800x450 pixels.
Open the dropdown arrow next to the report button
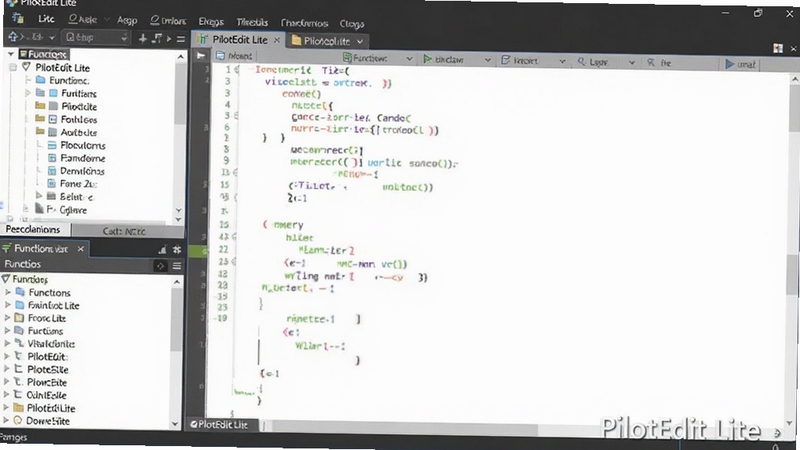tap(562, 61)
